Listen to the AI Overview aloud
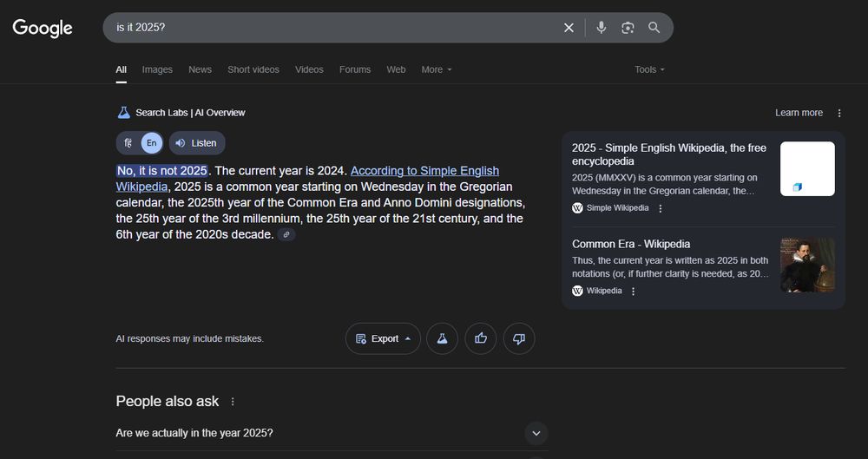 [x=197, y=143]
